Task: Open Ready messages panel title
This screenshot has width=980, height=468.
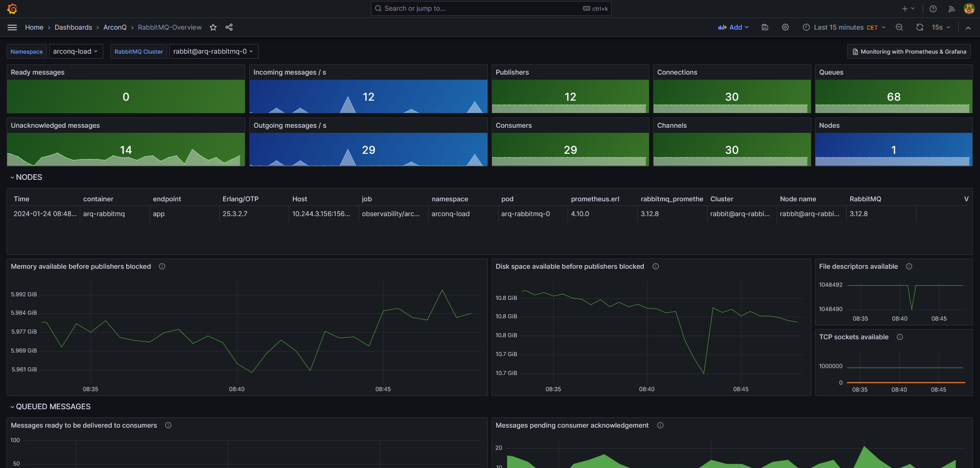Action: (x=38, y=73)
